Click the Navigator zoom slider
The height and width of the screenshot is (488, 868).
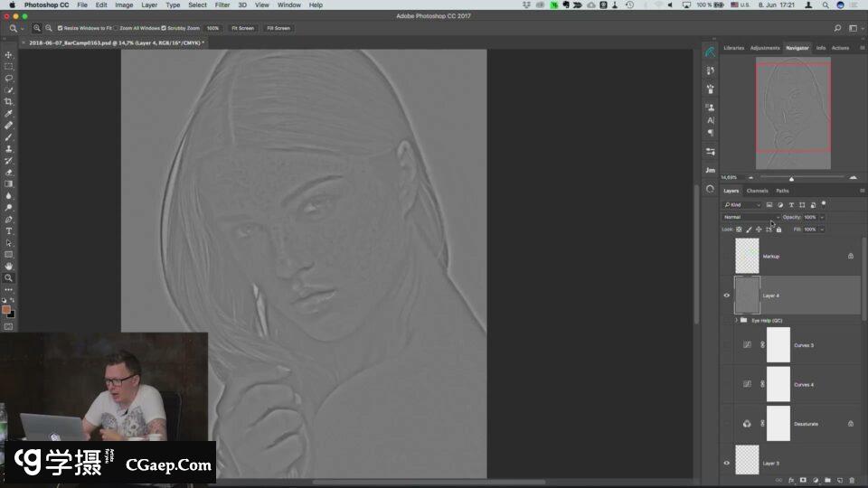pos(791,178)
